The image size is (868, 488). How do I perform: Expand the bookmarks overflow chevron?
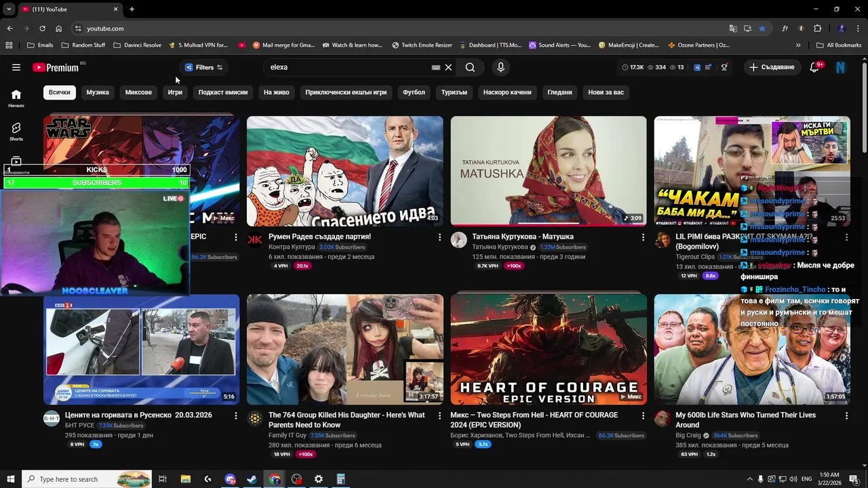coord(798,45)
